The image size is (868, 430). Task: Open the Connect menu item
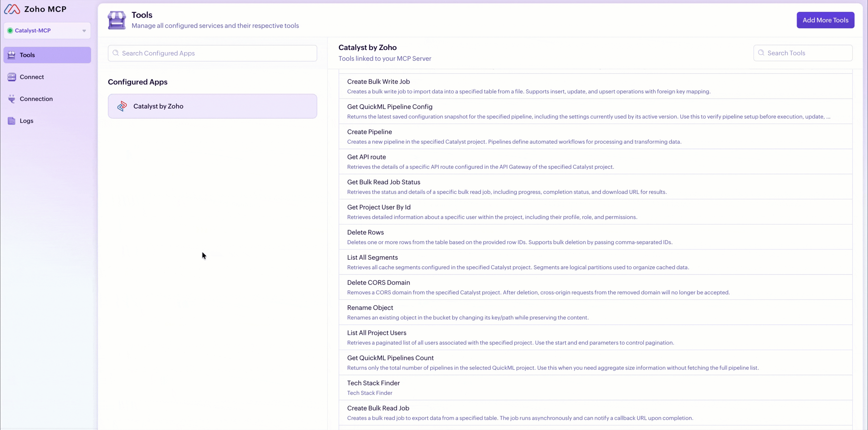[47, 77]
